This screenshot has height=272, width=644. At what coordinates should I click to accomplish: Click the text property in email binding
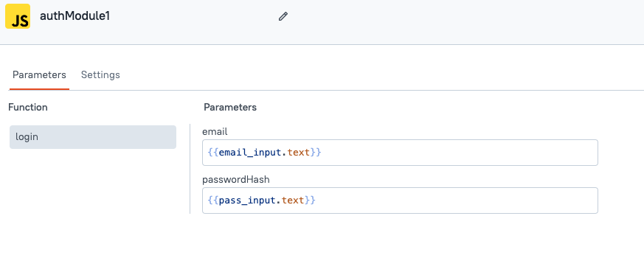299,153
